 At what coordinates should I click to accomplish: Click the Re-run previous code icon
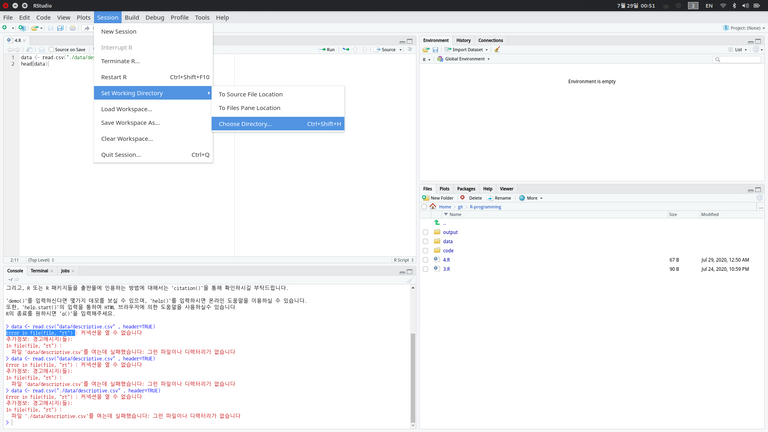click(346, 49)
